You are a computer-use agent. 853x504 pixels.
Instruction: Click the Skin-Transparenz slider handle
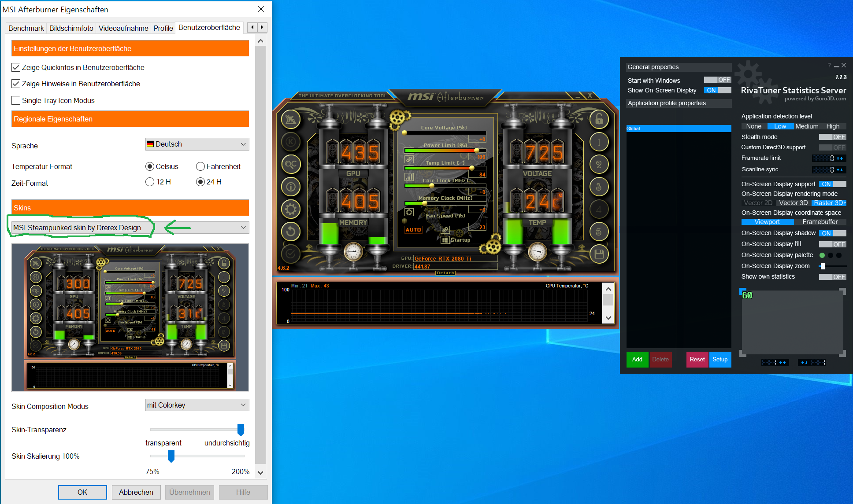coord(241,430)
